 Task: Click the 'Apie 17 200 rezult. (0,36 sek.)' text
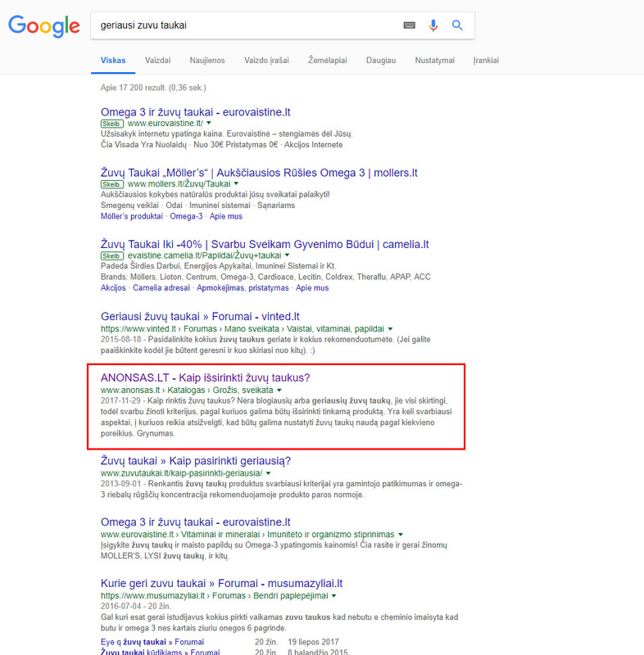153,88
